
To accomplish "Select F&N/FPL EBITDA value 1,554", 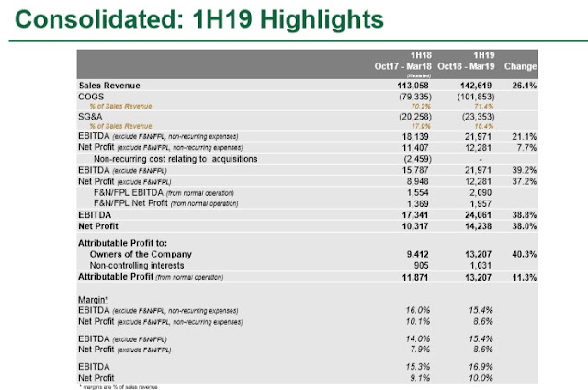I will [x=417, y=193].
